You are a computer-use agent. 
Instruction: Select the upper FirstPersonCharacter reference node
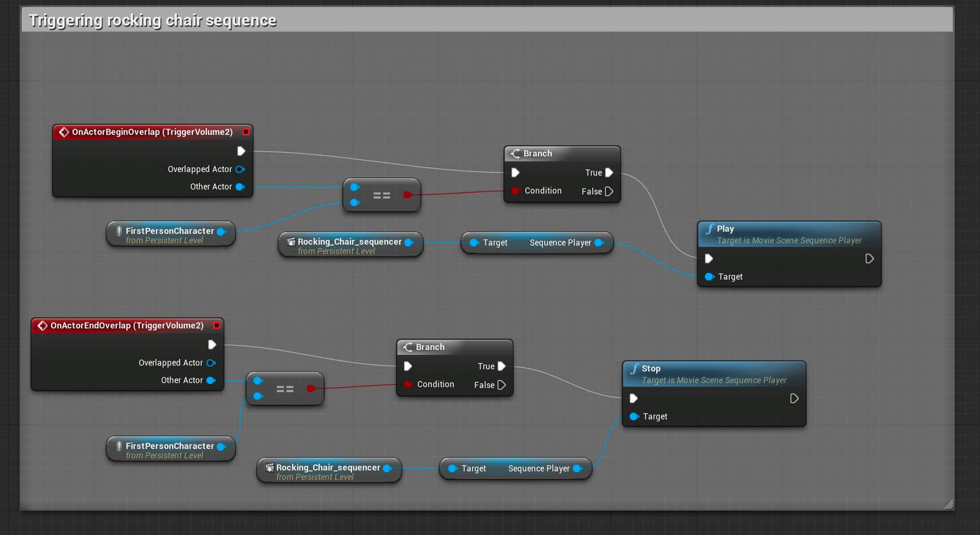coord(170,234)
